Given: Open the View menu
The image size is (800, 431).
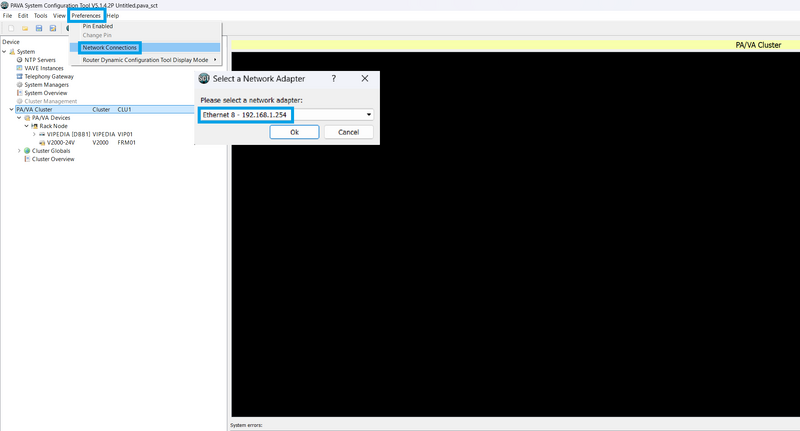Looking at the screenshot, I should point(59,16).
